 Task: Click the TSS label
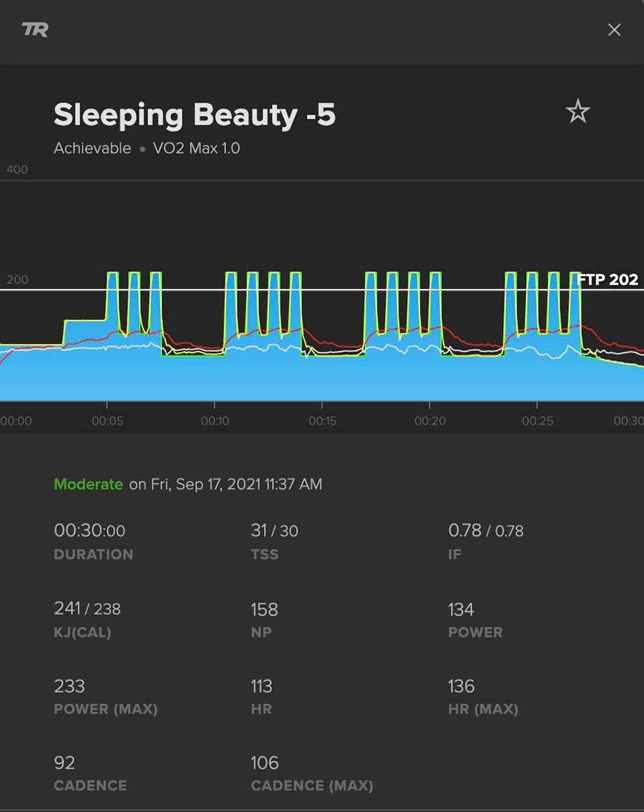(265, 554)
